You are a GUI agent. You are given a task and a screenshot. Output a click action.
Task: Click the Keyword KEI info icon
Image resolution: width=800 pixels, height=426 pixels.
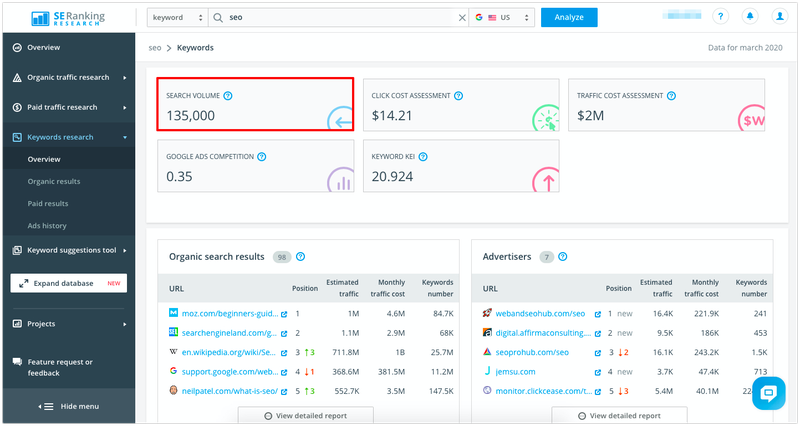(x=423, y=157)
